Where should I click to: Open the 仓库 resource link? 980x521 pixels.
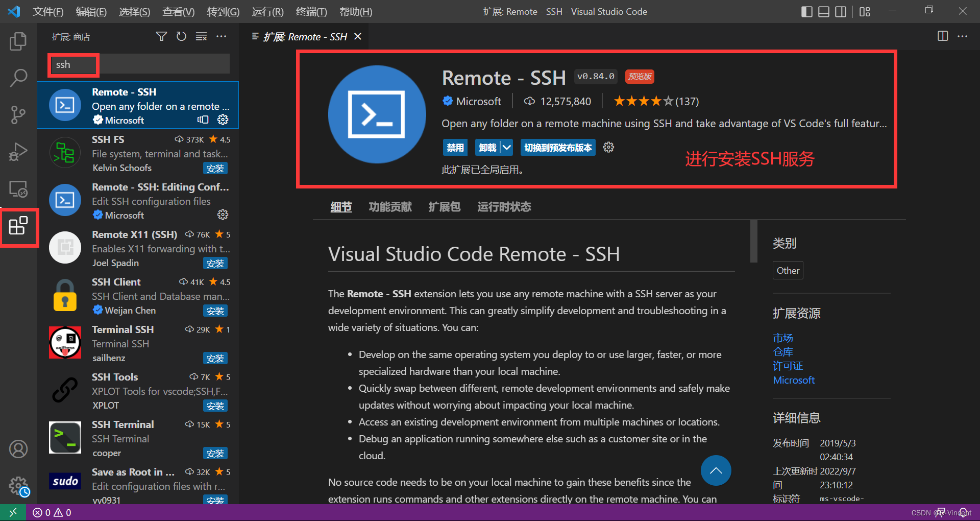click(783, 352)
